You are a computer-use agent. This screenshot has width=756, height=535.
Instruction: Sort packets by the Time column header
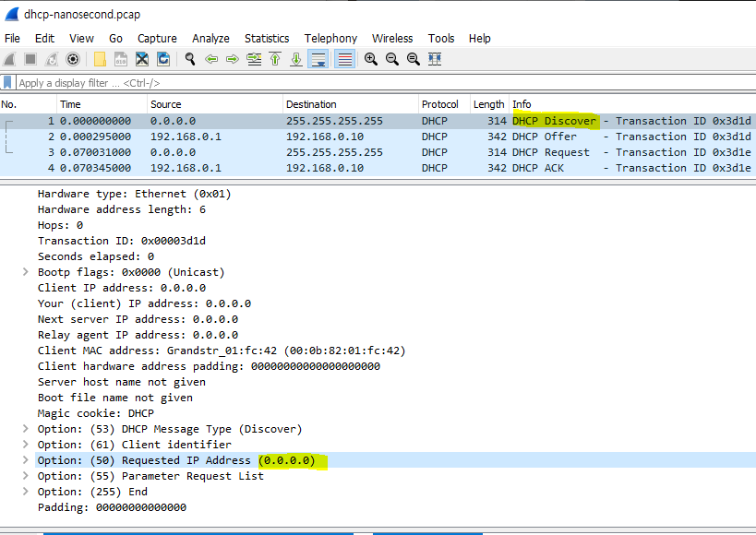102,104
